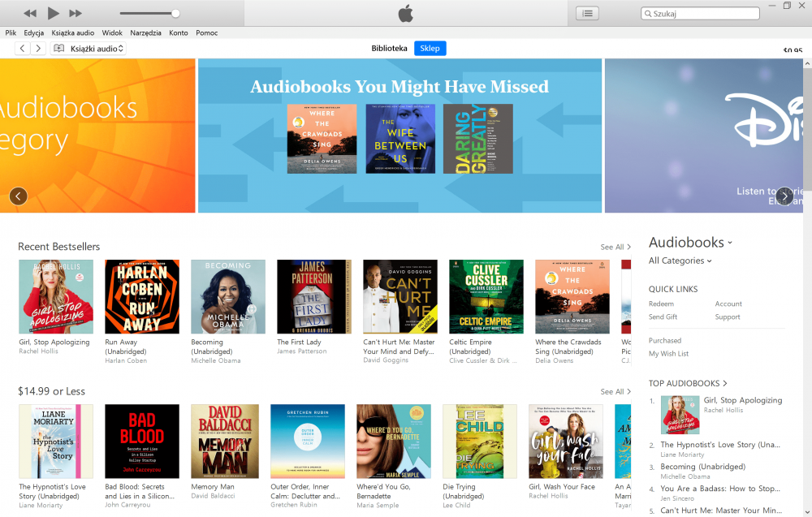Click the fast-forward button

pyautogui.click(x=76, y=14)
